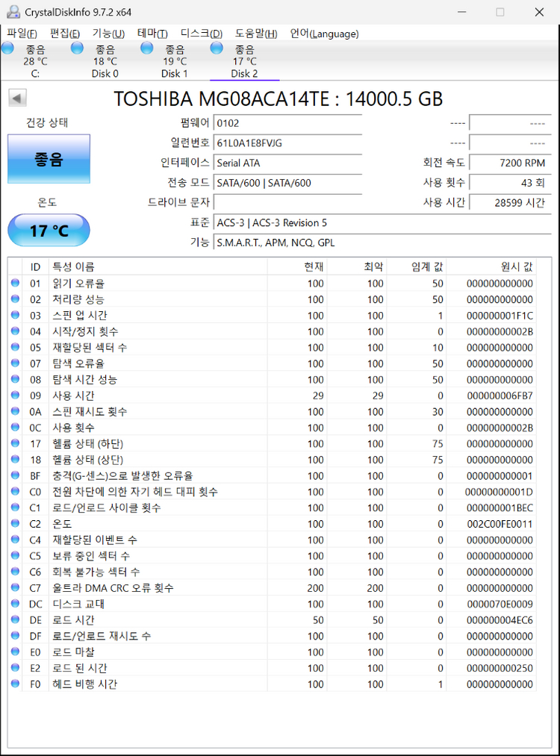Click the 일련번호 serial number field

point(287,143)
